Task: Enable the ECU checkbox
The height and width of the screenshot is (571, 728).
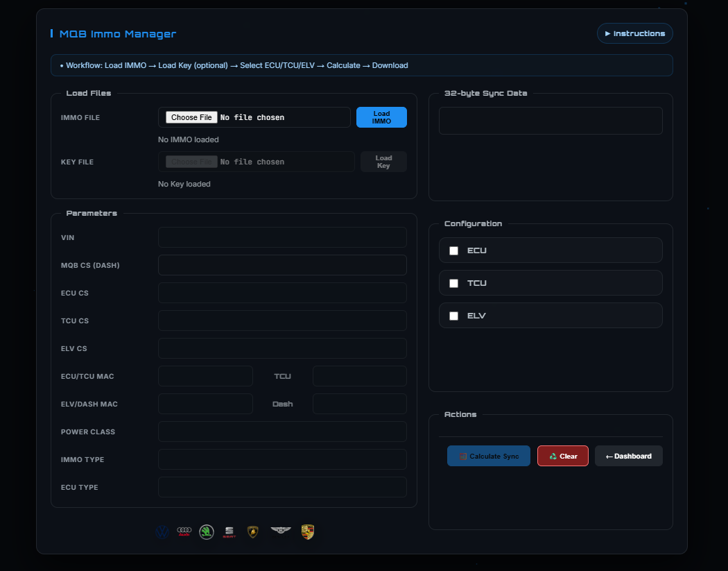Action: tap(454, 250)
